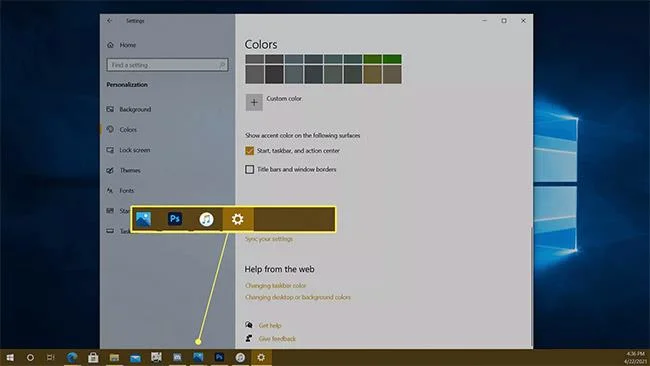Open Themes settings
The width and height of the screenshot is (650, 366).
coord(130,170)
